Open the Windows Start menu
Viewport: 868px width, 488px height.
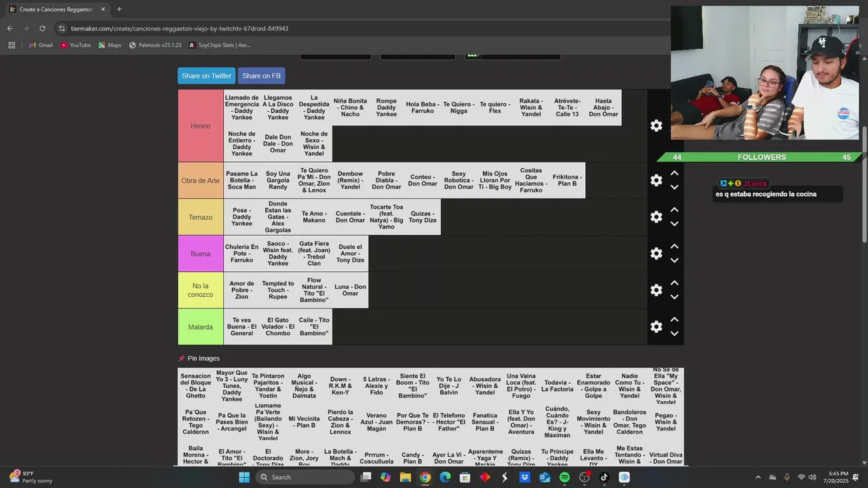point(244,477)
